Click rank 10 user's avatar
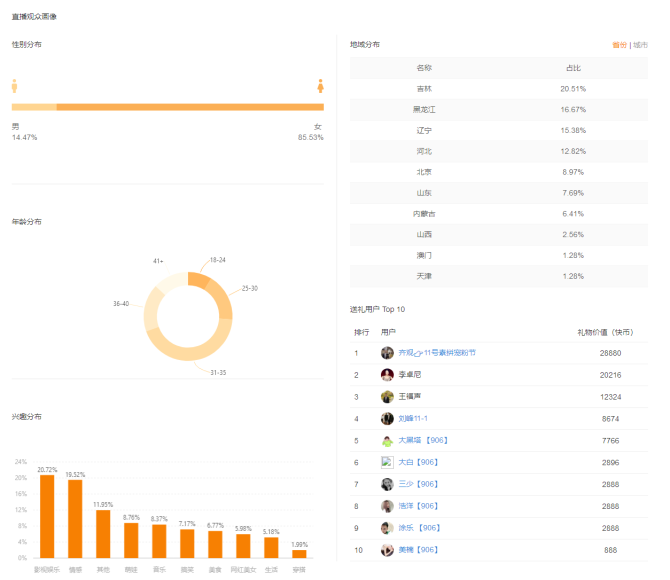This screenshot has height=580, width=670. [387, 550]
